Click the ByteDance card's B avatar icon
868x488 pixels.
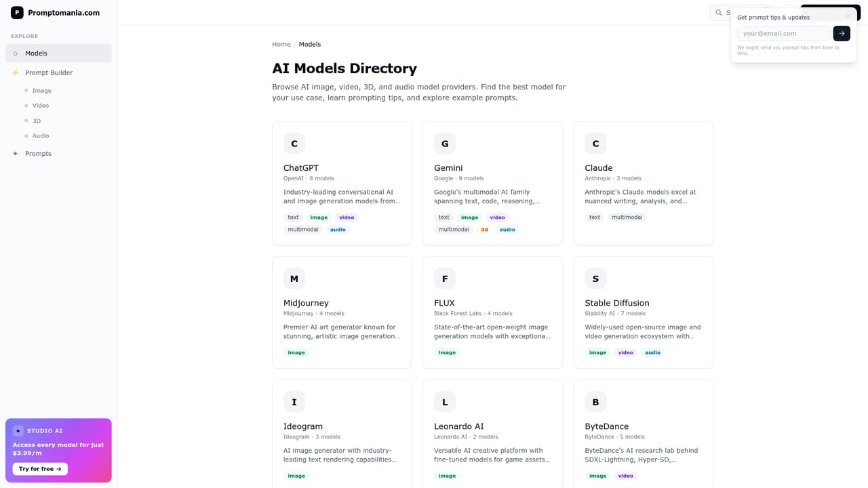coord(595,402)
